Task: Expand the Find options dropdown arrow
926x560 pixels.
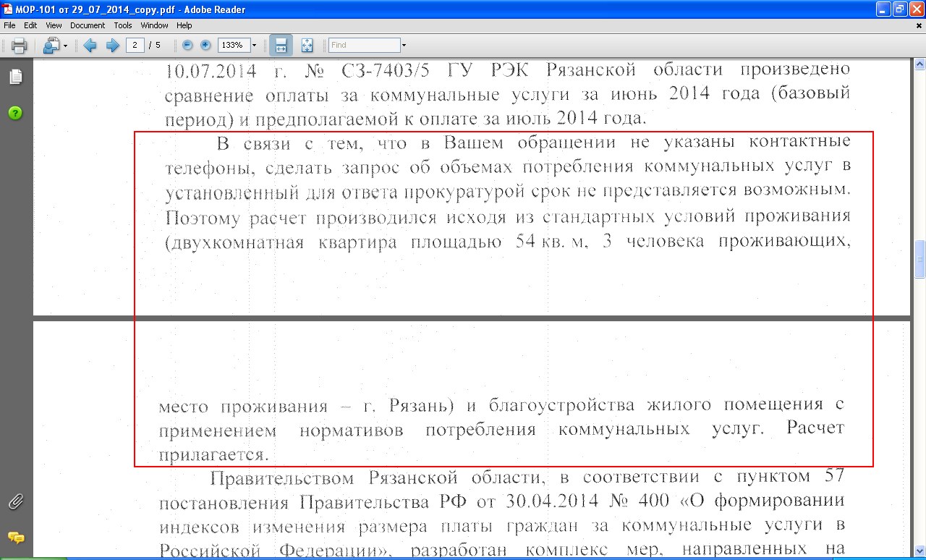Action: point(404,46)
